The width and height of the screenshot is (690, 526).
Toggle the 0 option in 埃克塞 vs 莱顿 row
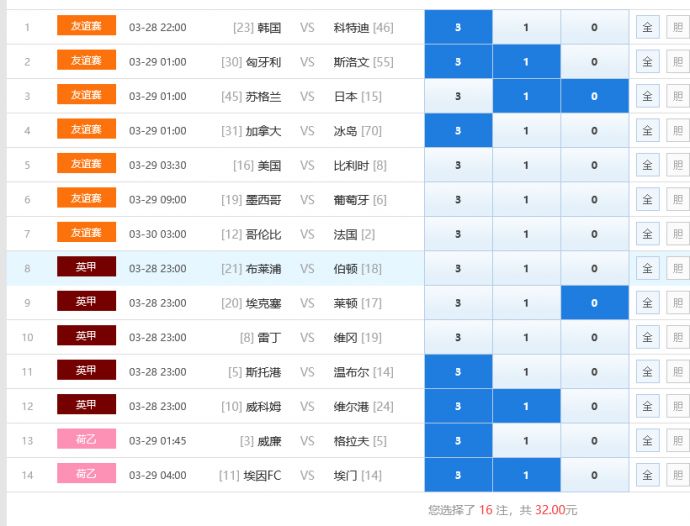pyautogui.click(x=594, y=303)
